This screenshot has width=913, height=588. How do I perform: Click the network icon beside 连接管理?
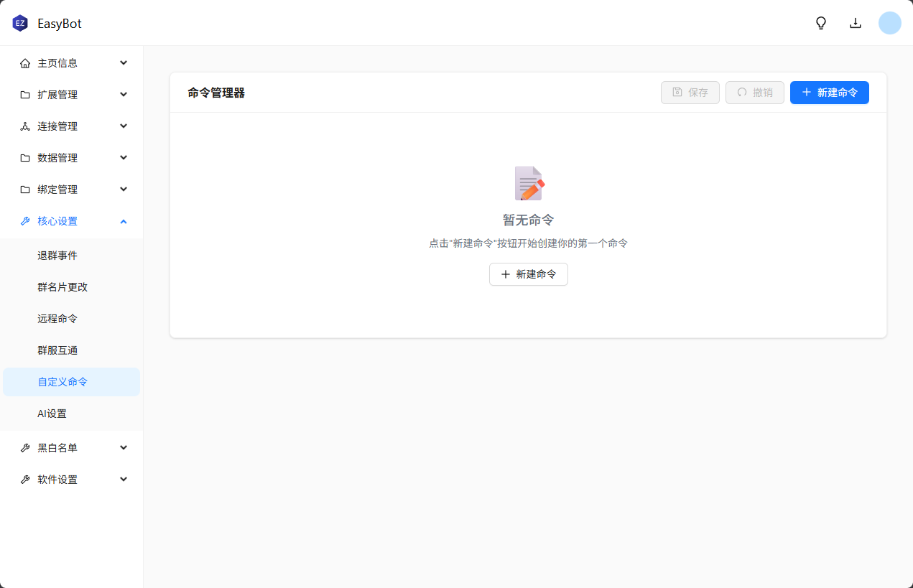coord(25,126)
